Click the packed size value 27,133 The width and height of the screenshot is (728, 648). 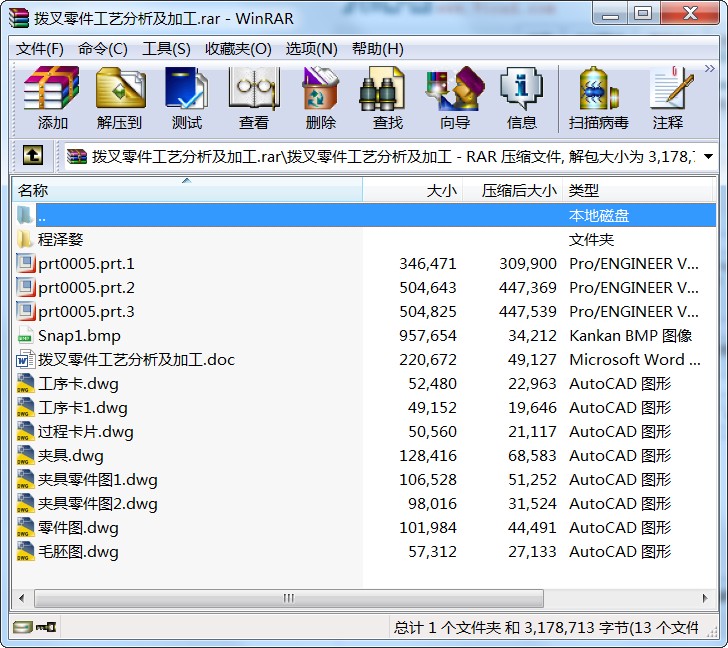pos(532,551)
